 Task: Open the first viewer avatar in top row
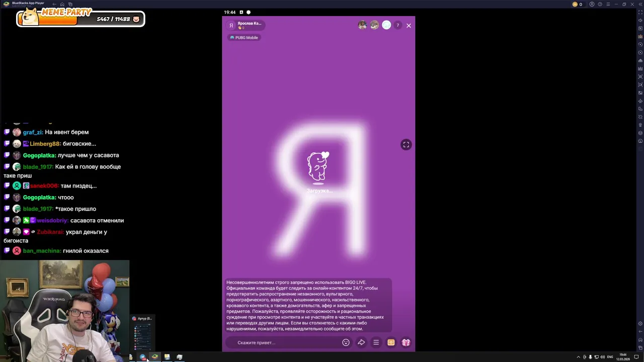pos(362,25)
